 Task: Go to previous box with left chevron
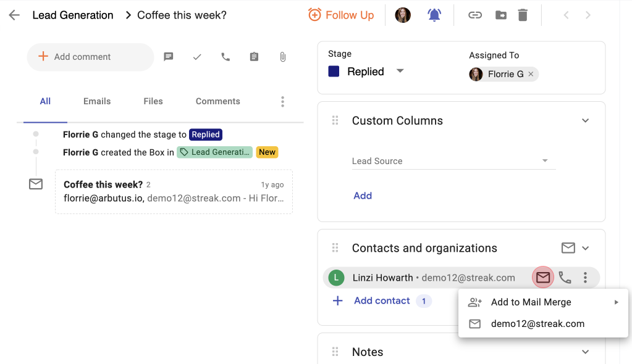click(x=567, y=15)
